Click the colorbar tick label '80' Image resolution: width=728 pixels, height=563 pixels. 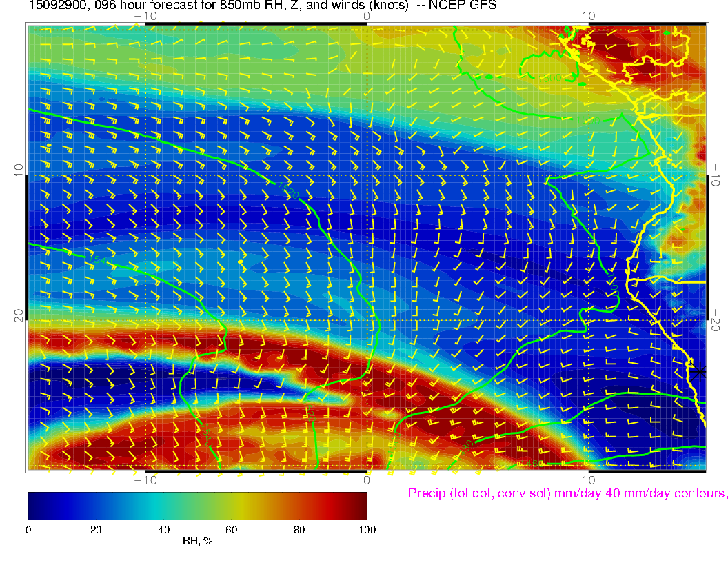click(299, 530)
